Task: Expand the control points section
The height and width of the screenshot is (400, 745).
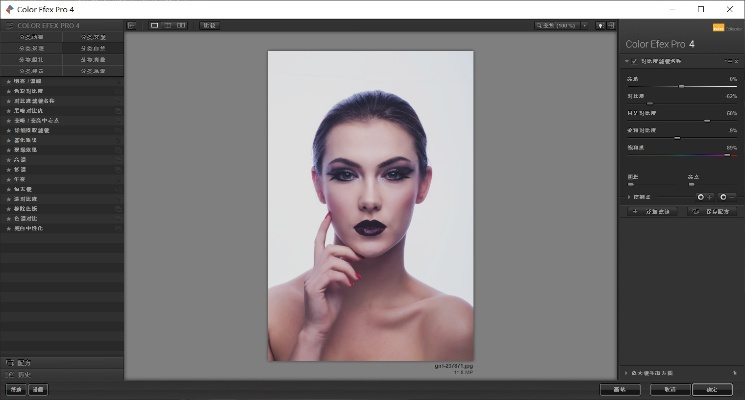Action: coord(628,197)
